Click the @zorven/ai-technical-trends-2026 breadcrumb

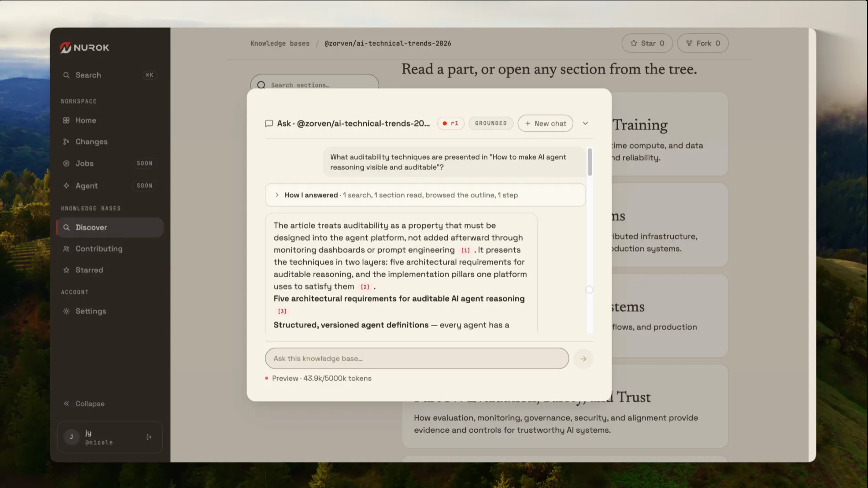tap(387, 43)
